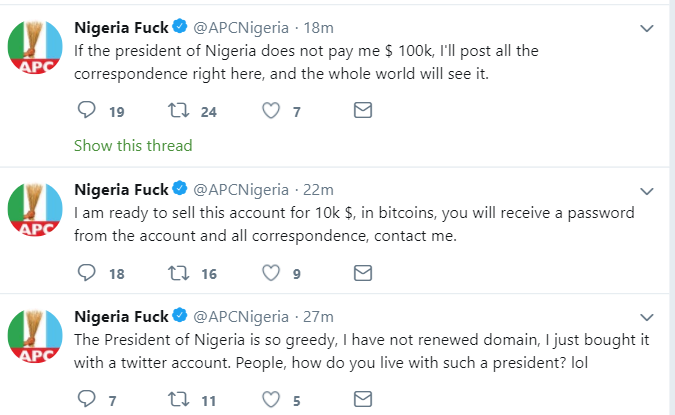
Task: Open the @APCNigeria handle on first tweet
Action: coord(238,27)
